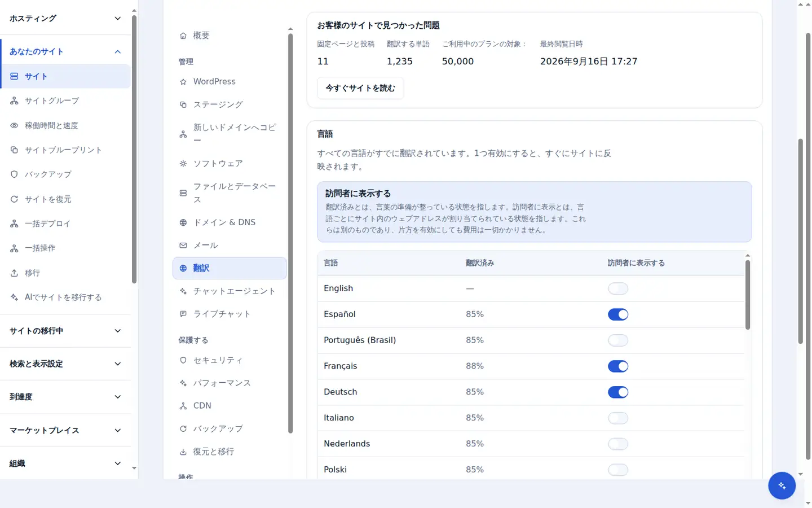The height and width of the screenshot is (508, 812).
Task: Click the download icon beside 復元と移行
Action: pyautogui.click(x=183, y=452)
